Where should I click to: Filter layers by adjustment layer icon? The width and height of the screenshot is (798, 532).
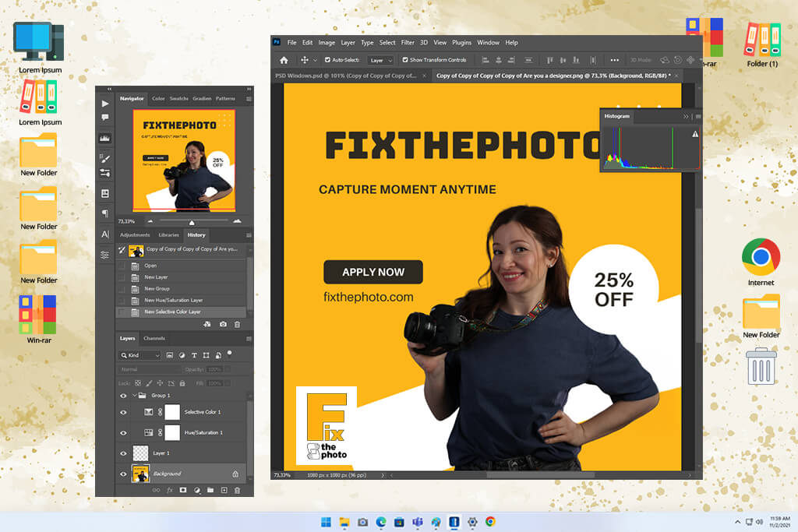[x=182, y=355]
